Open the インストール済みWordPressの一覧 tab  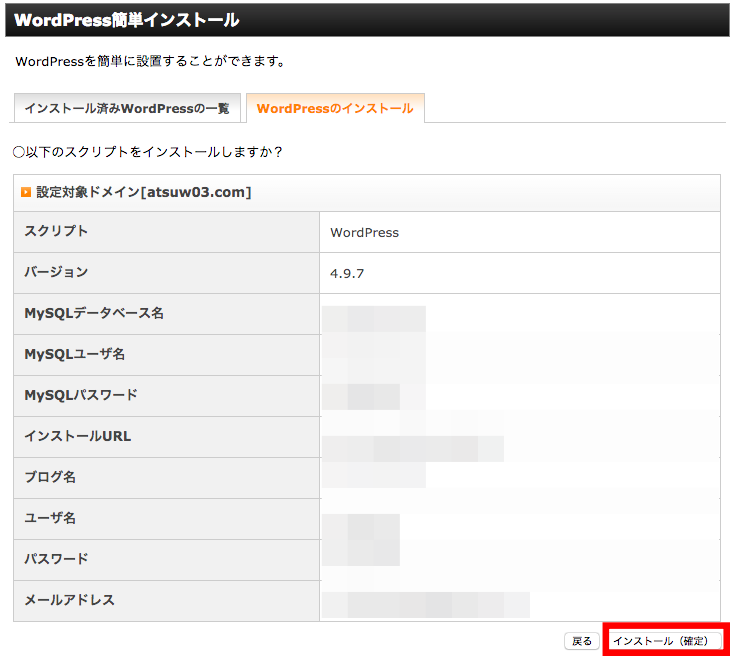click(x=127, y=108)
